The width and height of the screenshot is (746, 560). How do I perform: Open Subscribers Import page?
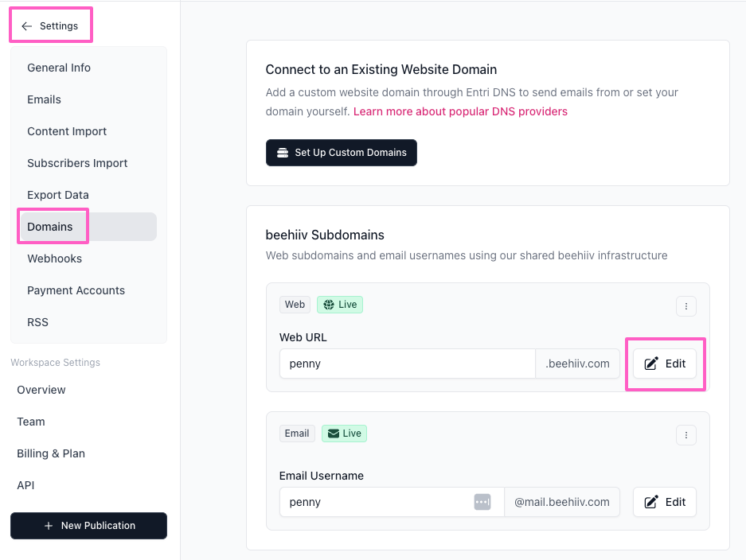(77, 163)
